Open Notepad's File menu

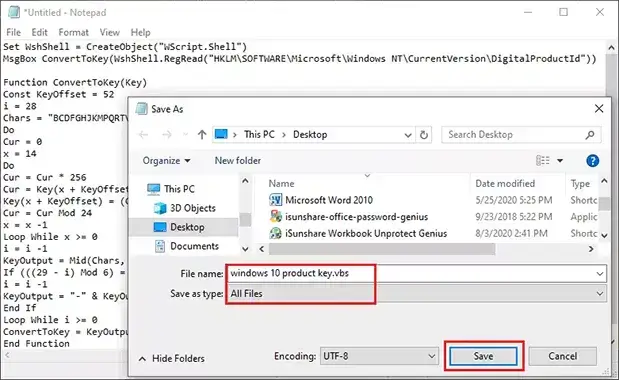coord(13,32)
